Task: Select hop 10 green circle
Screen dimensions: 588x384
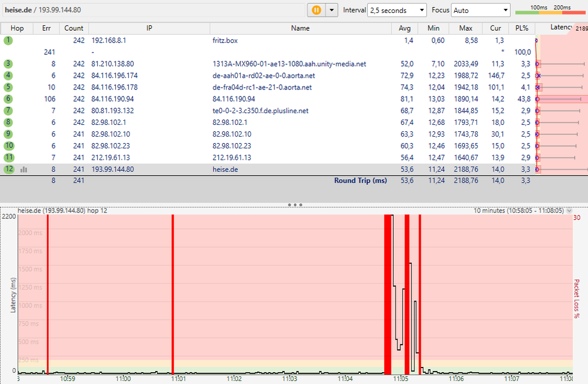Action: click(9, 145)
